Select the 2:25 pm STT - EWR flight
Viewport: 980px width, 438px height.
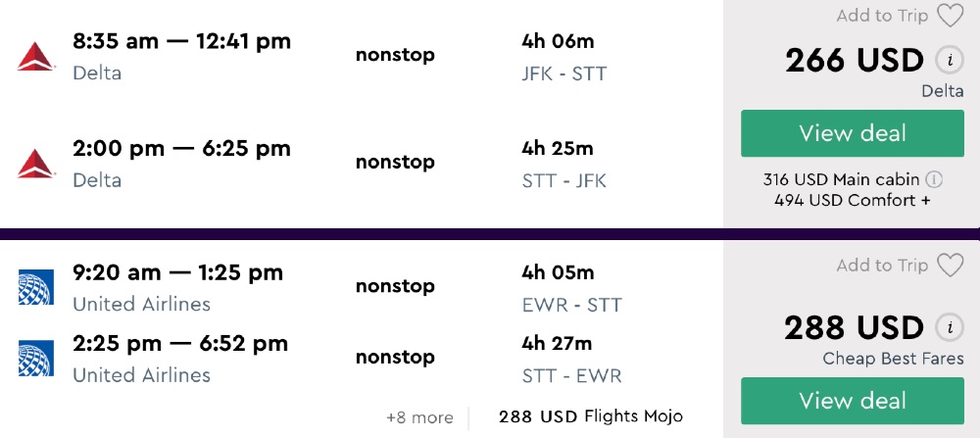pos(180,344)
